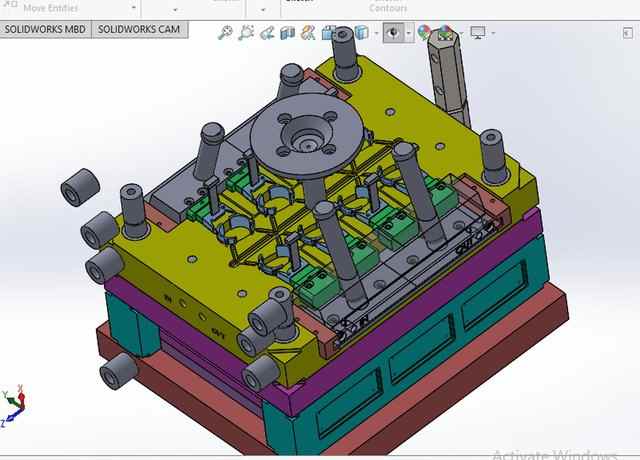Switch to the SOLIDWORKS CAM tab
The height and width of the screenshot is (460, 640).
(141, 29)
